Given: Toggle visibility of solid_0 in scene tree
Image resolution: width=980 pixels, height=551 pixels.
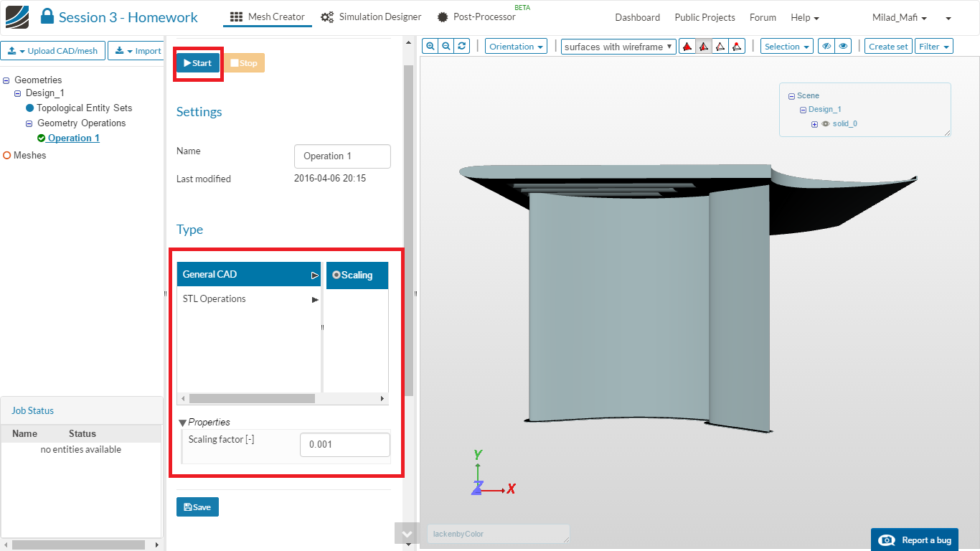Looking at the screenshot, I should [x=825, y=123].
